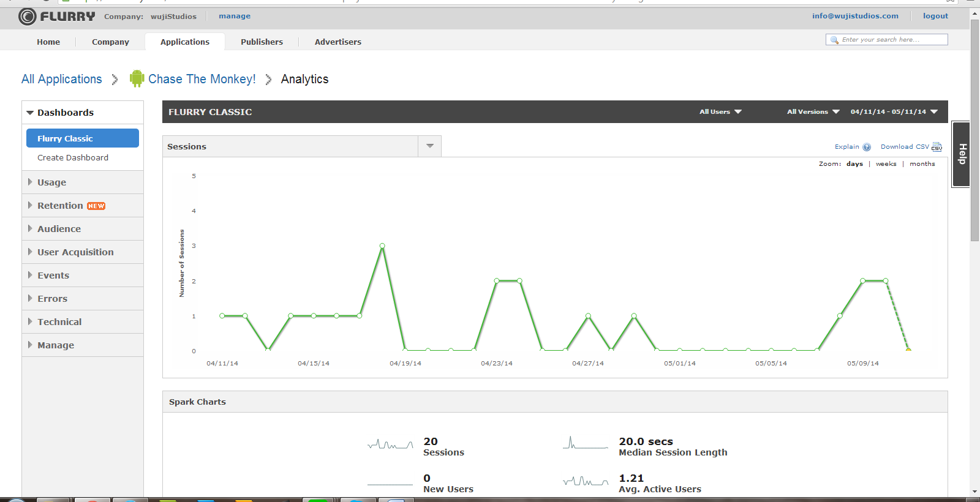980x502 pixels.
Task: Click the Android robot app icon
Action: coord(137,78)
